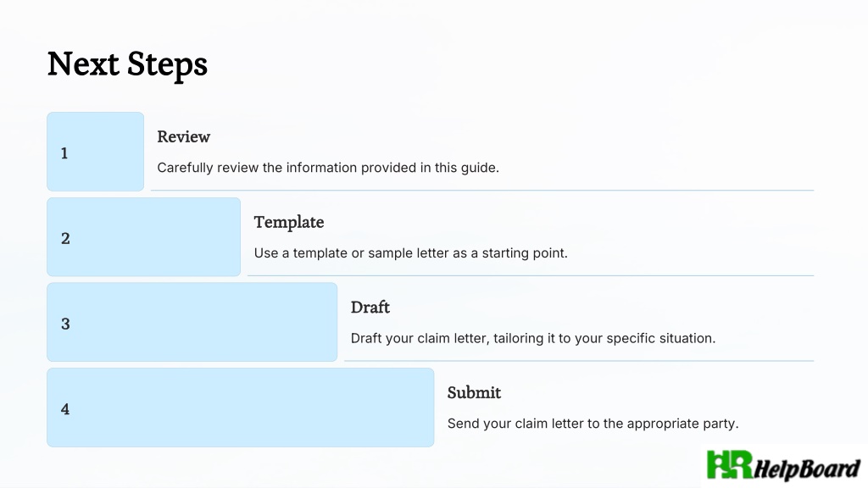
Task: Click the Submit heading
Action: pyautogui.click(x=474, y=392)
